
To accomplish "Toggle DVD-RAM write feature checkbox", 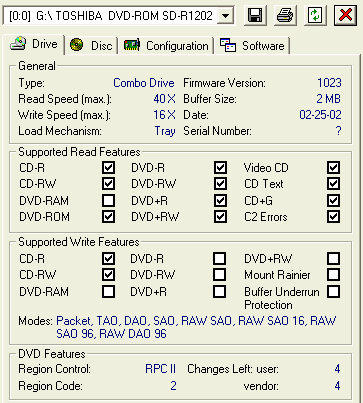I will (x=108, y=292).
